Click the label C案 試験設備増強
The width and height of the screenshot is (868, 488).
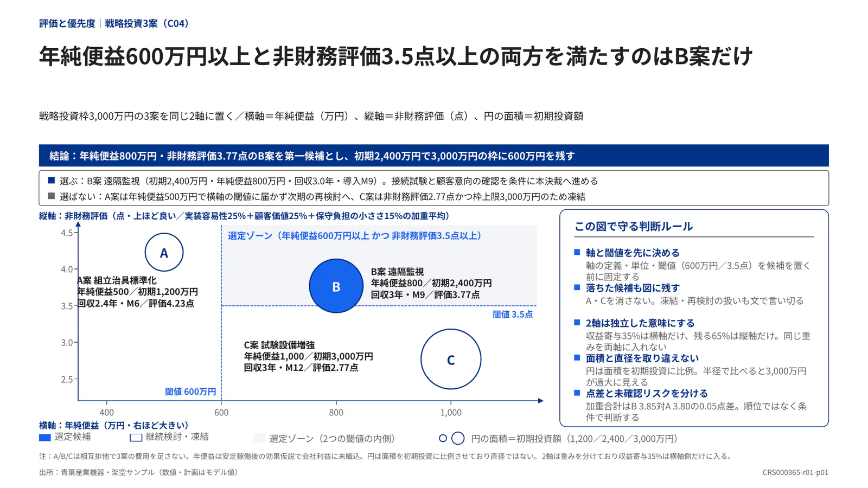coord(279,345)
